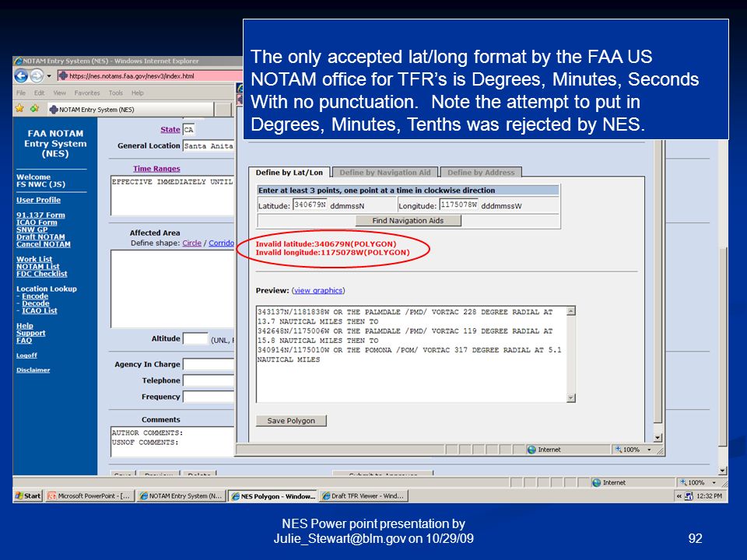Open the Tools menu

[x=116, y=93]
